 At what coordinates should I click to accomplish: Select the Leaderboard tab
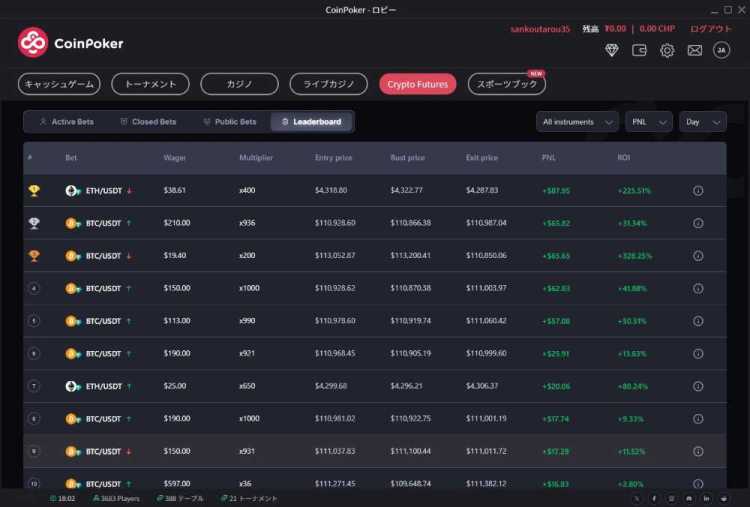click(x=311, y=122)
